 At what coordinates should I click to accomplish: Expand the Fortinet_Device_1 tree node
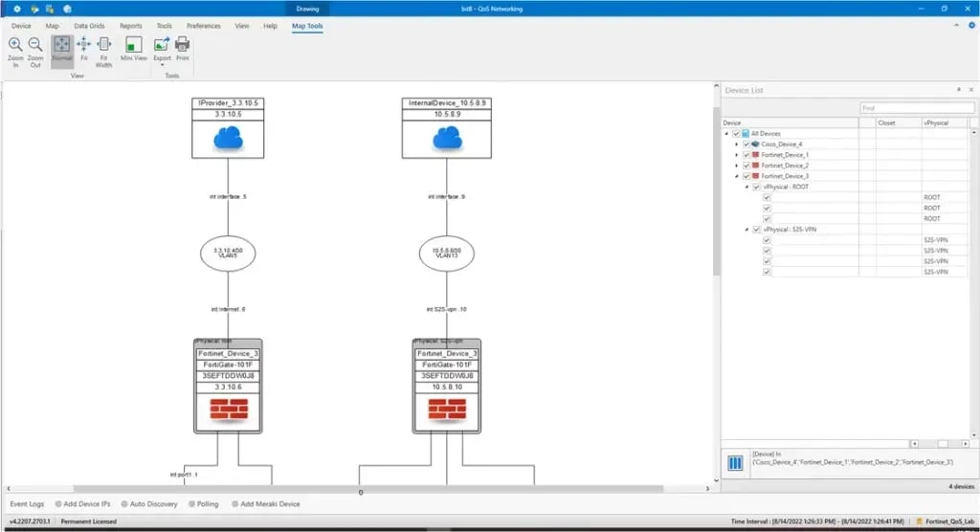point(736,154)
